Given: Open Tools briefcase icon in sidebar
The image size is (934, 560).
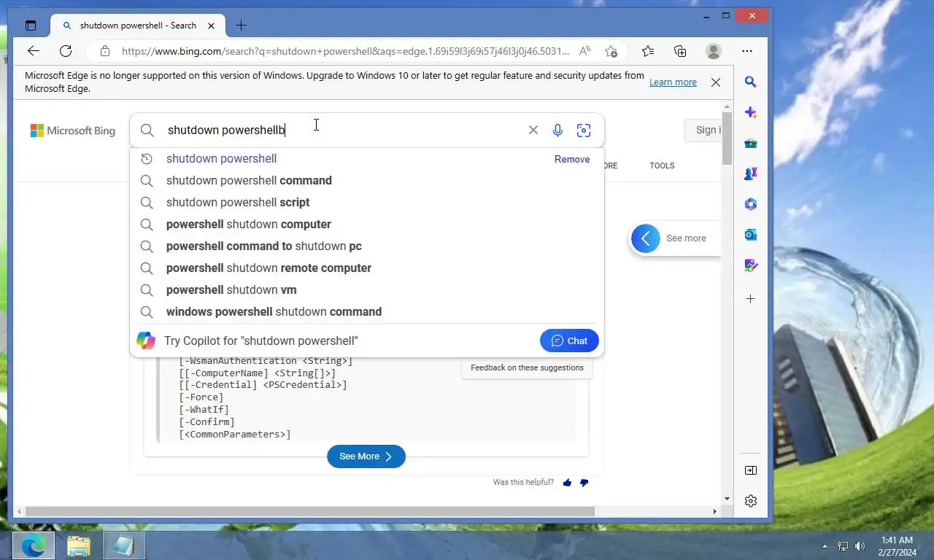Looking at the screenshot, I should [751, 143].
